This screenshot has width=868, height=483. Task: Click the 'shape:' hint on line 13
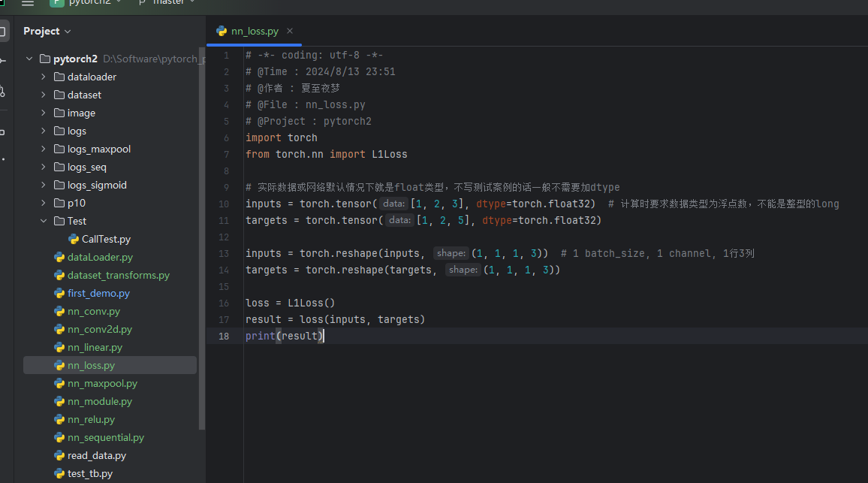(451, 253)
